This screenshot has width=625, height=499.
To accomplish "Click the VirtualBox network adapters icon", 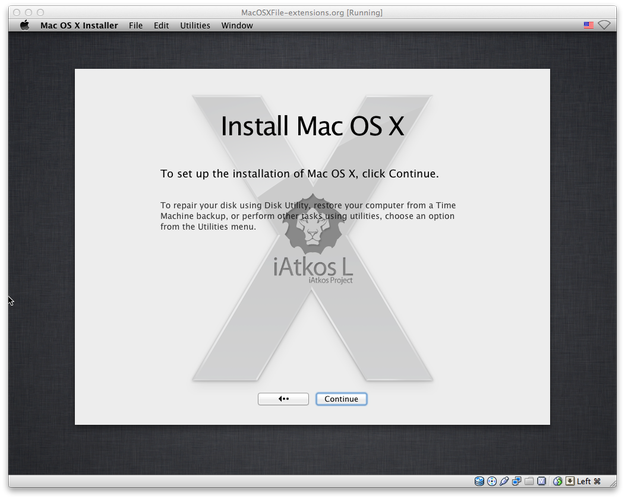I will pyautogui.click(x=517, y=481).
